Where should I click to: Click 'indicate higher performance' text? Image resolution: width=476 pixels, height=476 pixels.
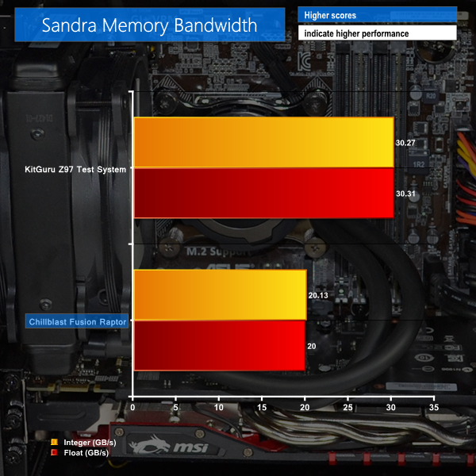(356, 33)
